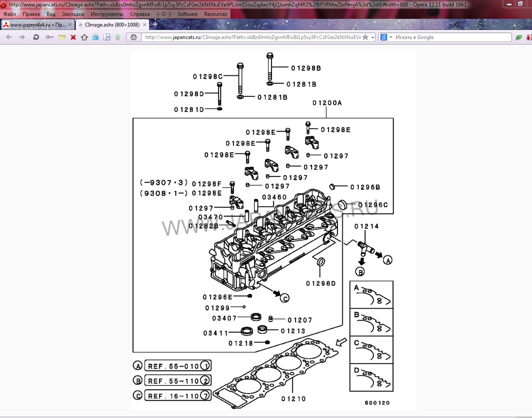Reload the page with the refresh icon

(x=36, y=37)
